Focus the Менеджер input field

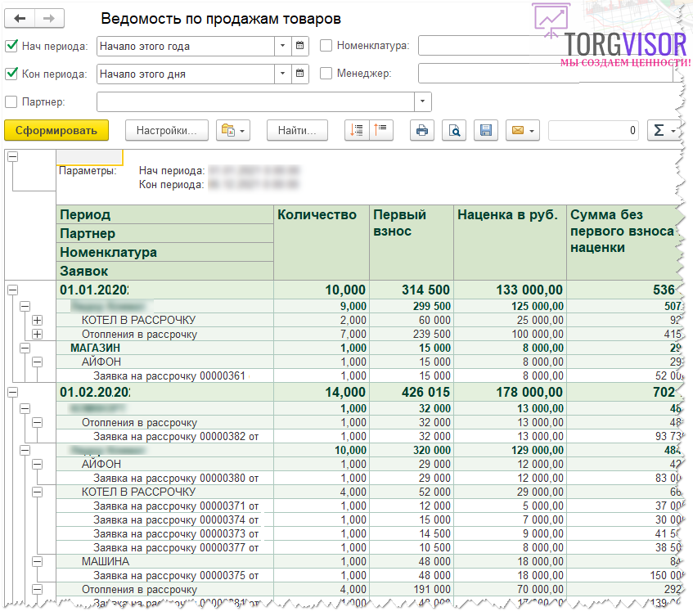(546, 74)
